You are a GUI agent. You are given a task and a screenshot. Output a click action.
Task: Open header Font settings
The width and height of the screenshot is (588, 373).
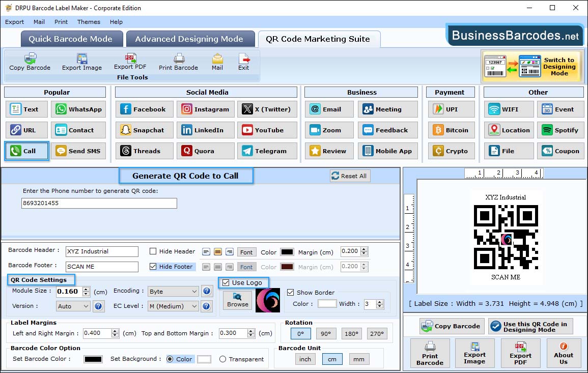(246, 252)
